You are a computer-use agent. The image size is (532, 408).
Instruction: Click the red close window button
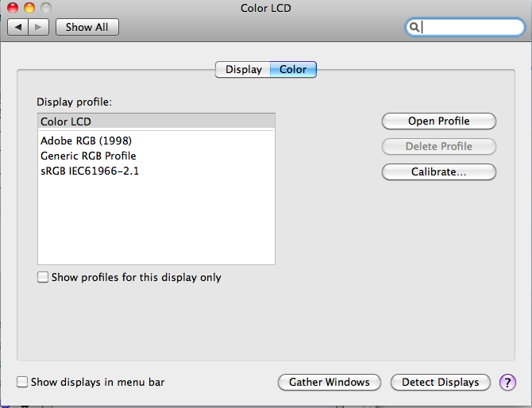tap(13, 8)
